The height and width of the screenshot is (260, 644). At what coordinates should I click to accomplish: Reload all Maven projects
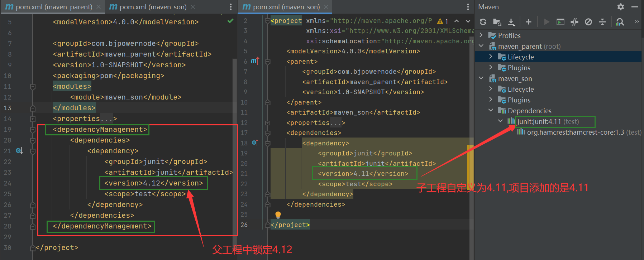[483, 22]
